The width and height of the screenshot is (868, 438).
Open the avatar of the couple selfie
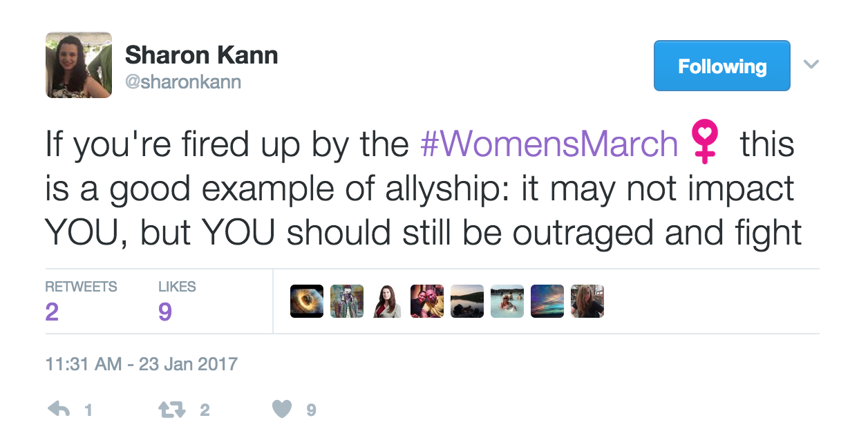pos(427,301)
